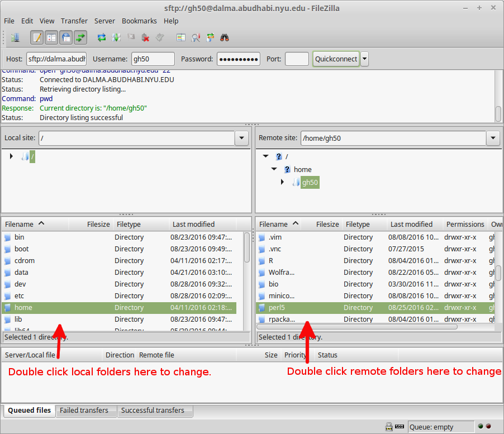The height and width of the screenshot is (434, 504).
Task: Open the Transfer menu
Action: point(74,21)
